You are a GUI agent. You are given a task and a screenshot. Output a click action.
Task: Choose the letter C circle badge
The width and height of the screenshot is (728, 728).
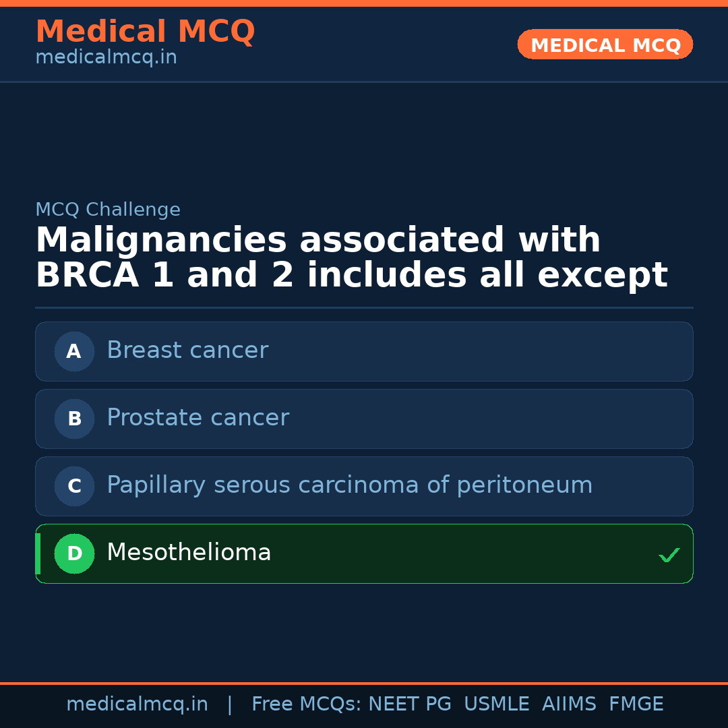click(74, 486)
